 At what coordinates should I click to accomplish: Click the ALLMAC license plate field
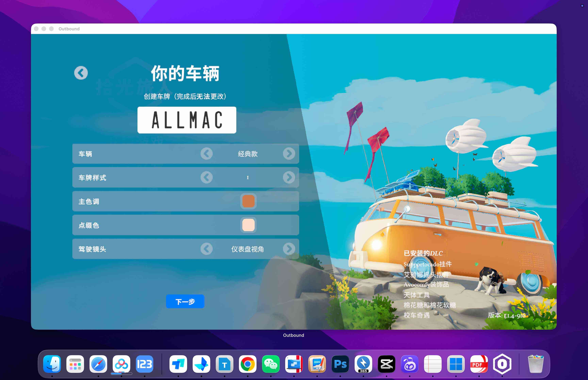point(187,120)
